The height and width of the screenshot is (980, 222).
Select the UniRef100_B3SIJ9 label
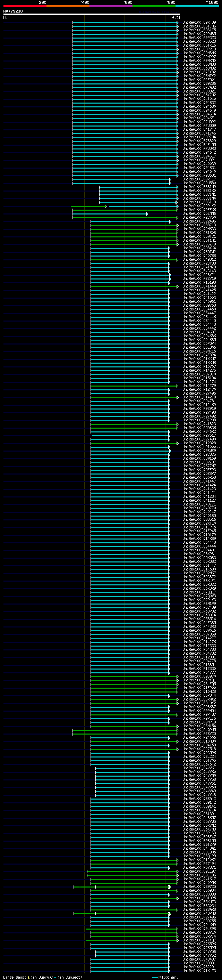(199, 202)
